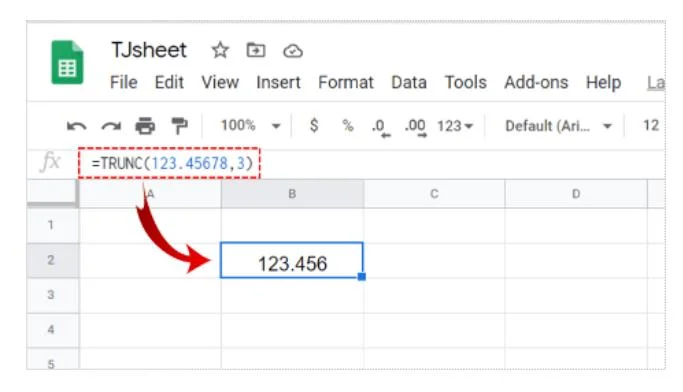Image resolution: width=683 pixels, height=392 pixels.
Task: Select row 1 header
Action: 53,225
